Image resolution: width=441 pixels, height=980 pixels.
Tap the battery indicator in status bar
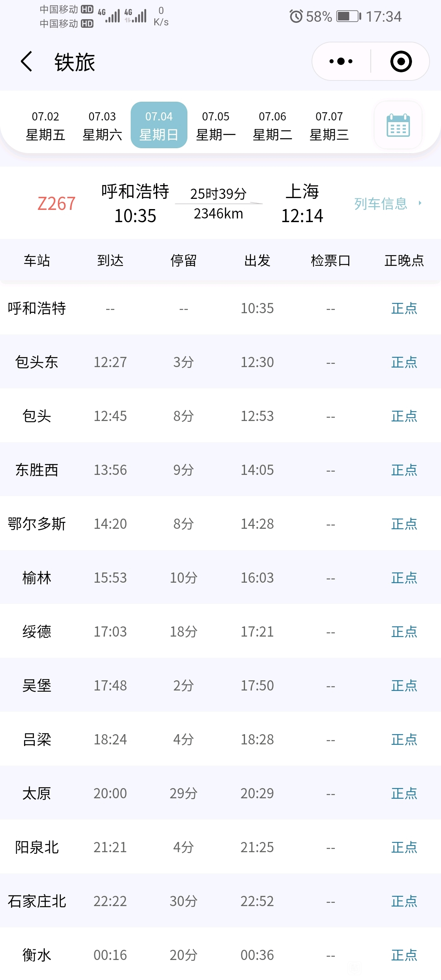349,16
